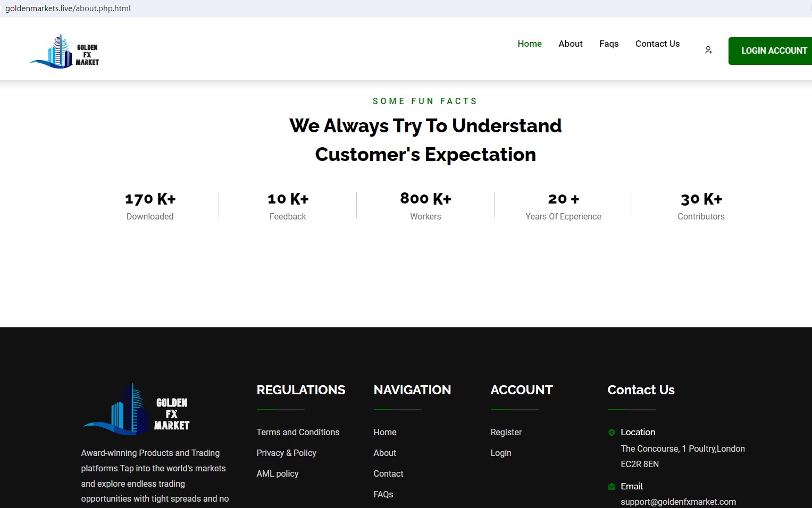The image size is (812, 508).
Task: Click the green location pin icon
Action: point(612,433)
